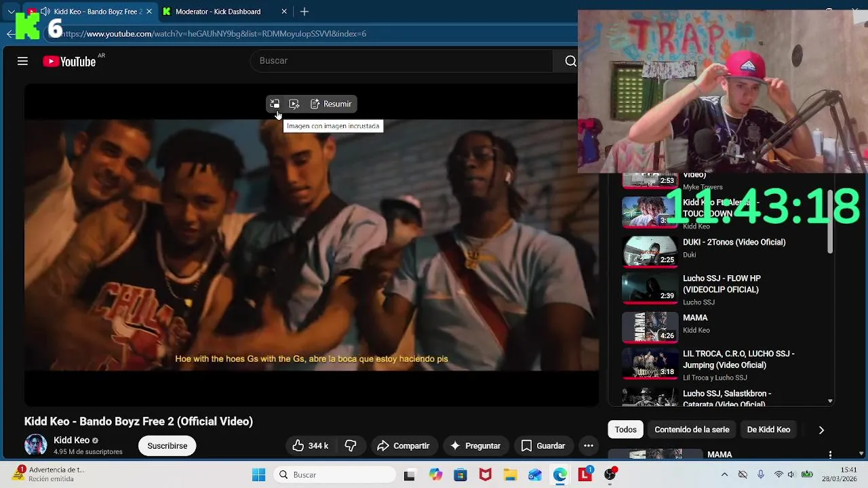Viewport: 868px width, 488px height.
Task: Open Task View from the taskbar
Action: [x=409, y=475]
